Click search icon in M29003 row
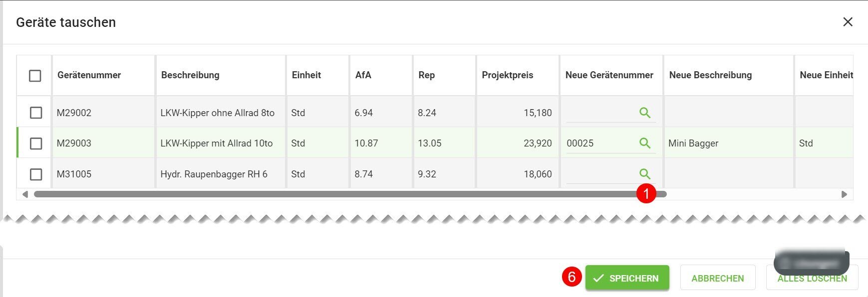Viewport: 868px width, 297px height. [644, 143]
